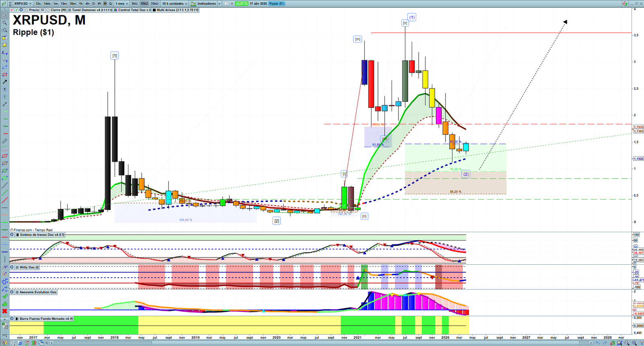644x346 pixels.
Task: Click the green +2,07 % change indicator
Action: [x=242, y=4]
